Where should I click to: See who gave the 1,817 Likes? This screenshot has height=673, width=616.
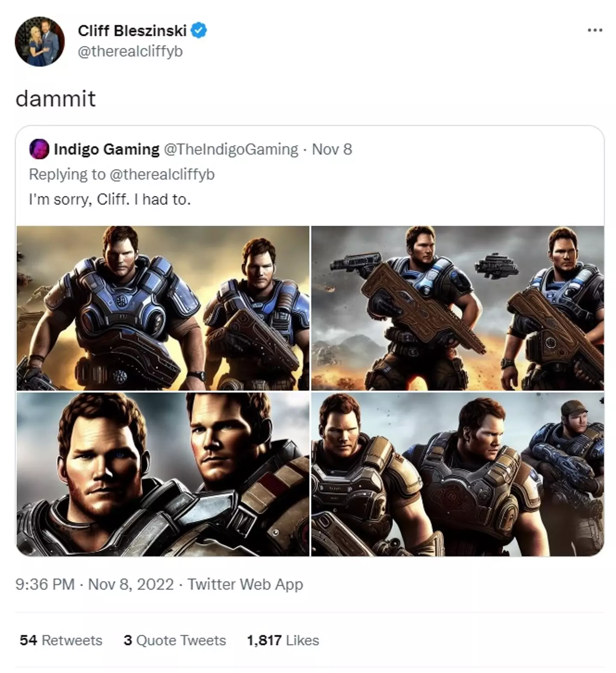pos(283,640)
